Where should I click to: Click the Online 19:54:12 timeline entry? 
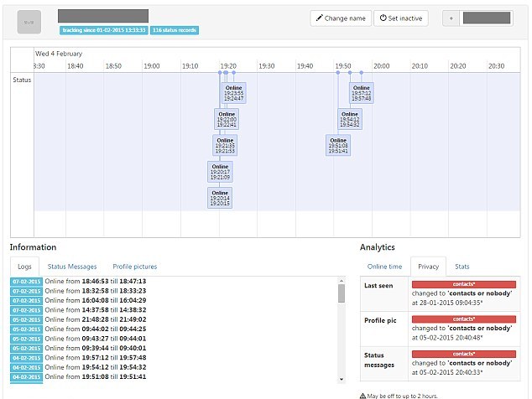[350, 119]
